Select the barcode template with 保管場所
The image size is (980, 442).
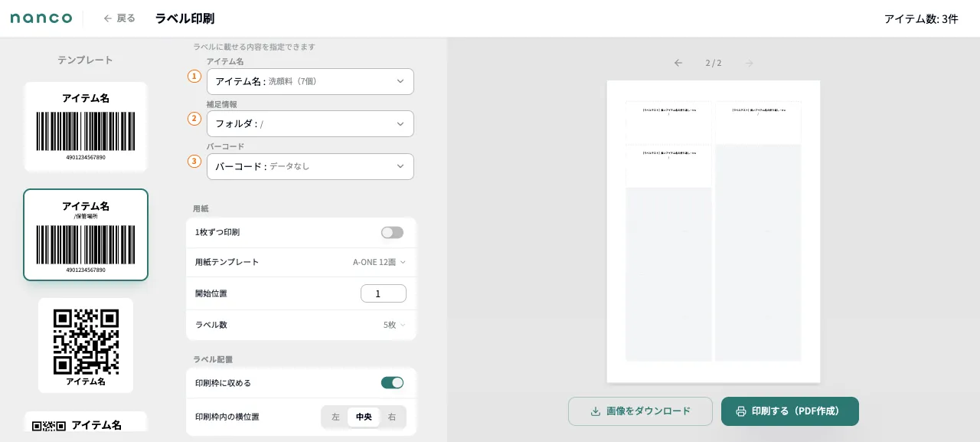(x=86, y=234)
